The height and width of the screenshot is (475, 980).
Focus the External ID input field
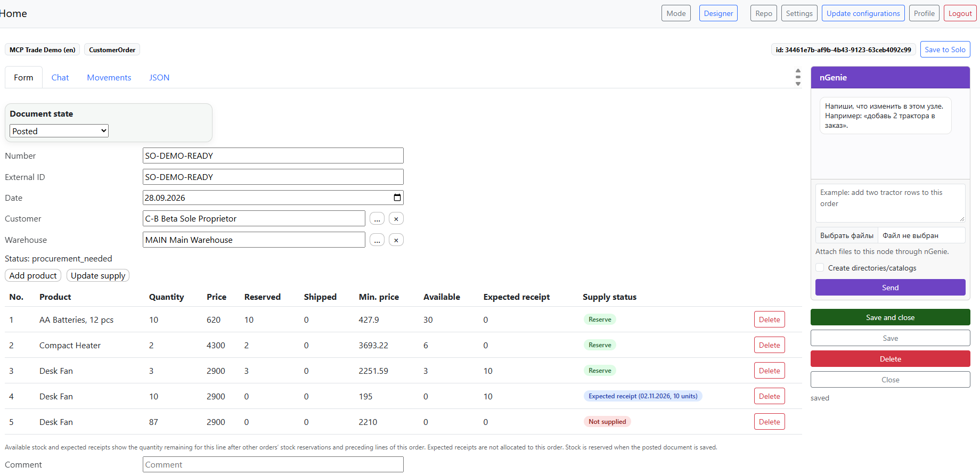(273, 177)
